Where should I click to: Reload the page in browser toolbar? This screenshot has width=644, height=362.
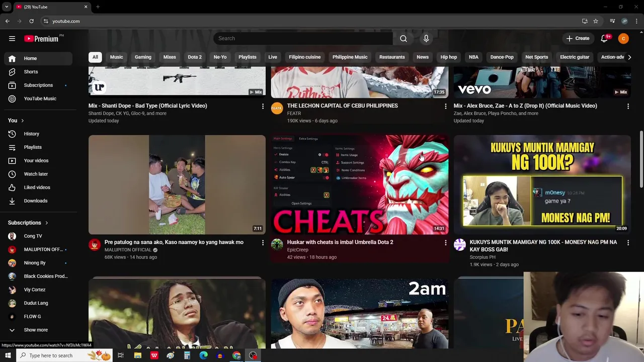tap(31, 21)
